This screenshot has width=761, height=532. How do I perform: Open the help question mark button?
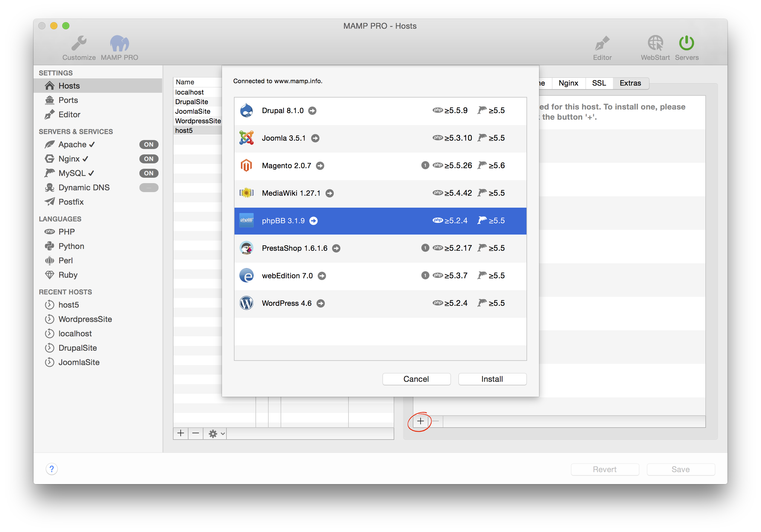pos(52,469)
